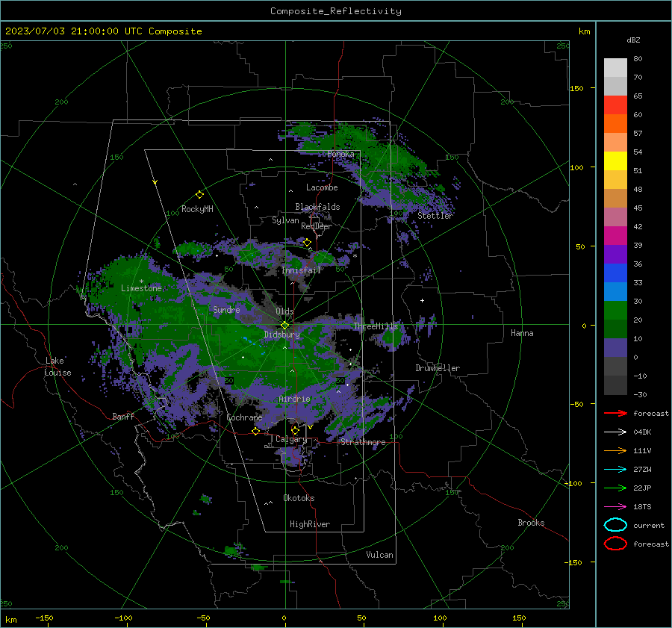
Task: Click the 111V legend label
Action: [642, 450]
